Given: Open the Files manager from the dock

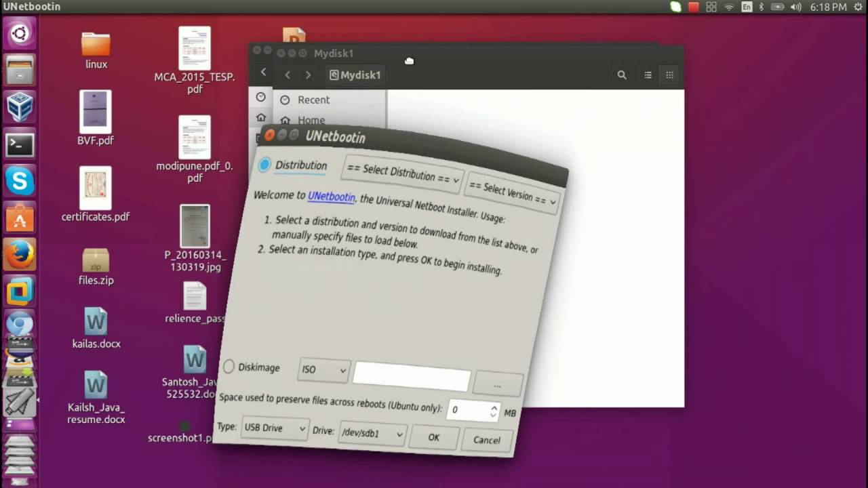Looking at the screenshot, I should 20,69.
